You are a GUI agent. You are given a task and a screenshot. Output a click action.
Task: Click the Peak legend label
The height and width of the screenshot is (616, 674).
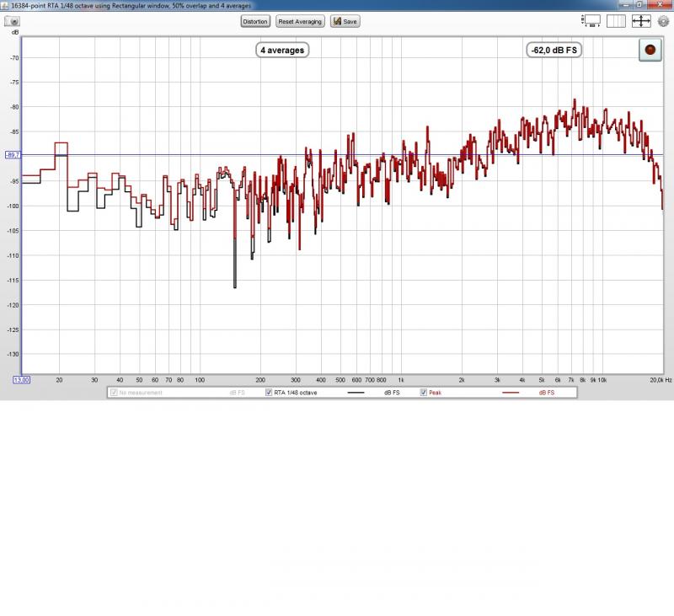click(x=435, y=393)
